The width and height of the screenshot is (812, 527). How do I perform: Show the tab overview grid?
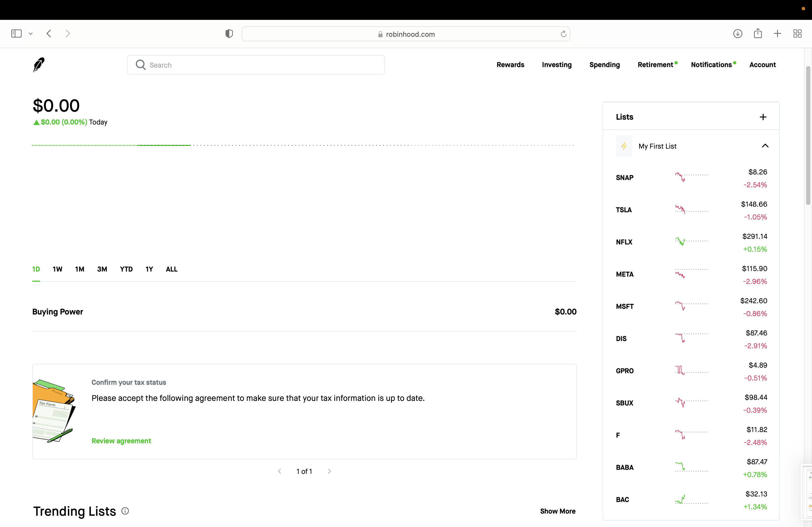[798, 33]
